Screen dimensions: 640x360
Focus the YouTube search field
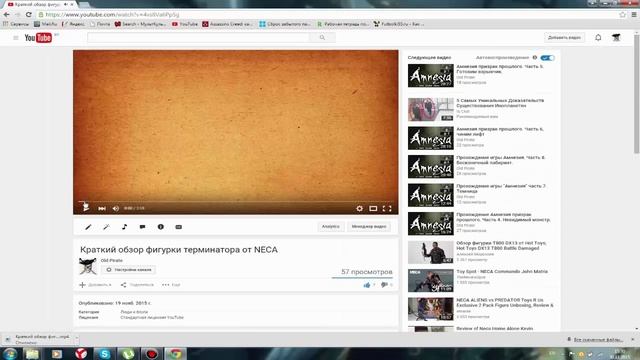click(198, 38)
